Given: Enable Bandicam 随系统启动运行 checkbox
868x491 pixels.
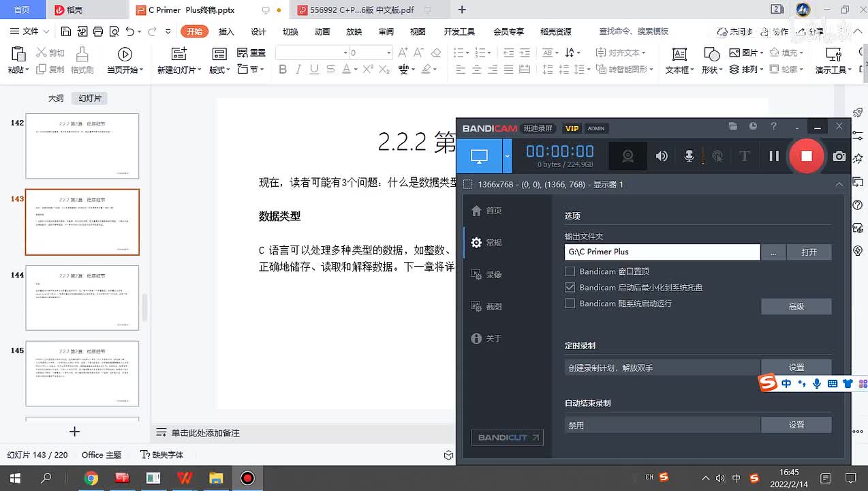Looking at the screenshot, I should pos(570,303).
